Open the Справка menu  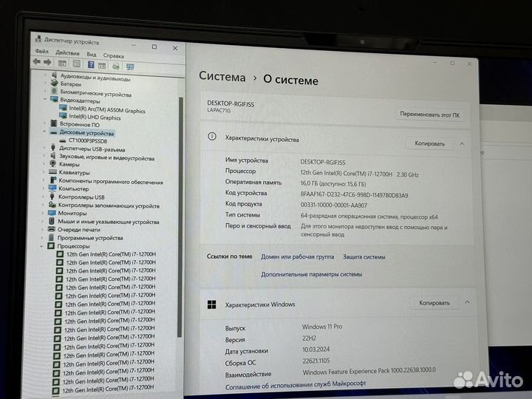113,55
